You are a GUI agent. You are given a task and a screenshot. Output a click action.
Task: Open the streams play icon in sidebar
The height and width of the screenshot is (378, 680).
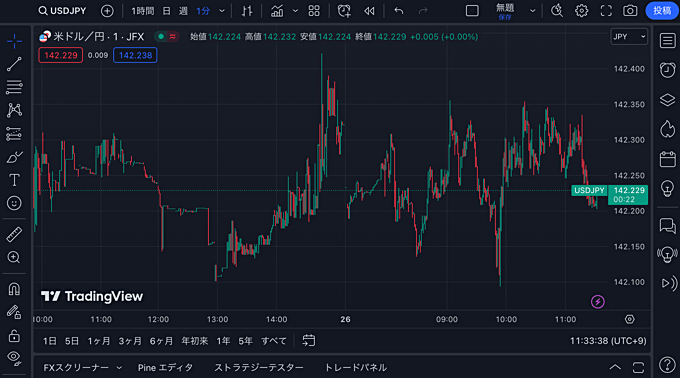[x=669, y=283]
